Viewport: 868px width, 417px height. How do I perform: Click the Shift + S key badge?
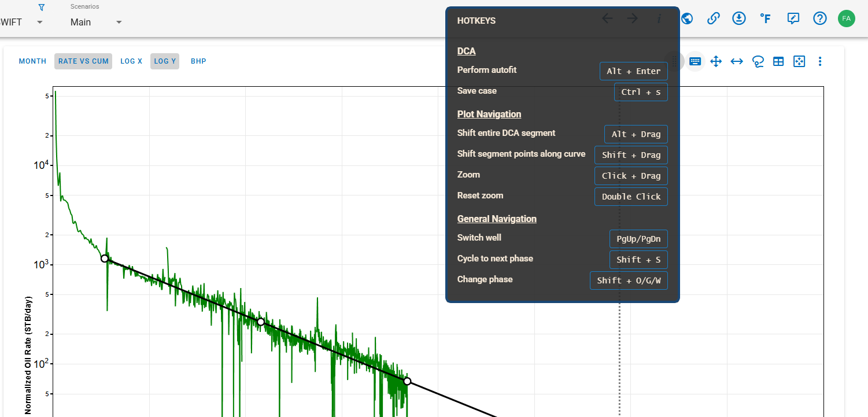pyautogui.click(x=638, y=260)
